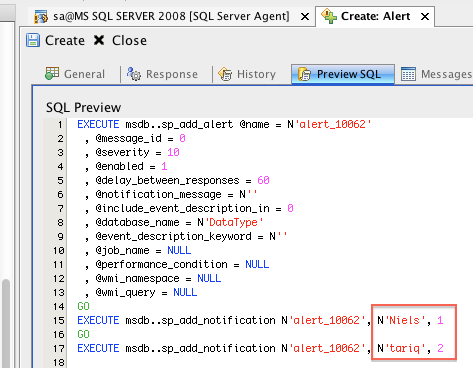The image size is (473, 368).
Task: Click NULL value on @job_name line
Action: [x=179, y=250]
